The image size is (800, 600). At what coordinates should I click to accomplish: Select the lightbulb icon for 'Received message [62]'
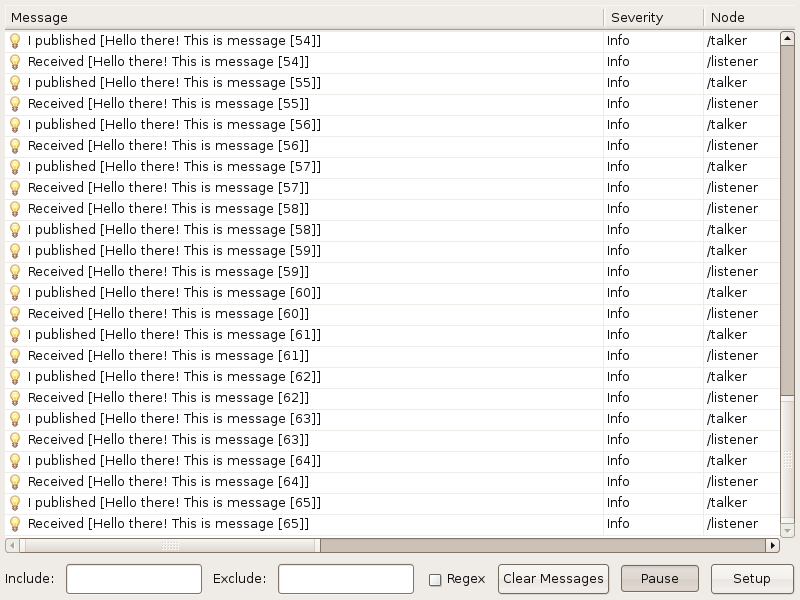coord(15,398)
